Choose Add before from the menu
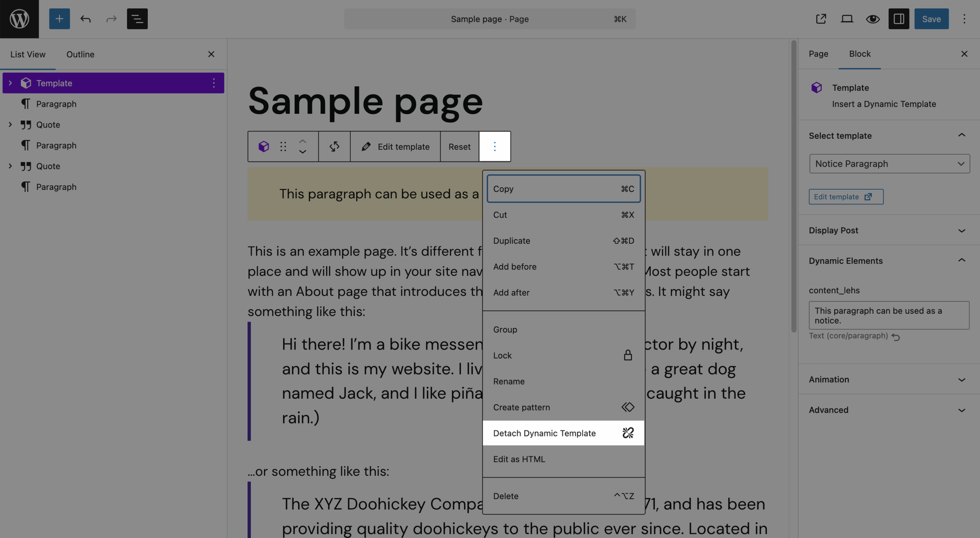The image size is (980, 538). tap(563, 267)
